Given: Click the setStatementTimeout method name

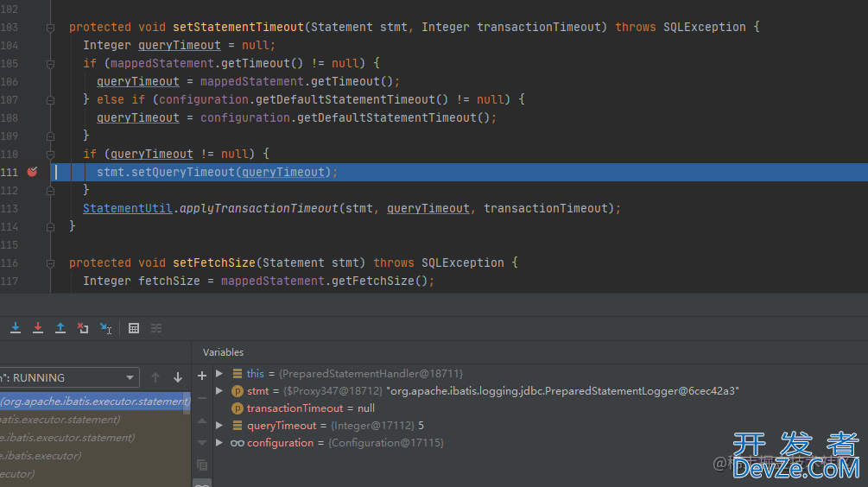Looking at the screenshot, I should pyautogui.click(x=238, y=27).
